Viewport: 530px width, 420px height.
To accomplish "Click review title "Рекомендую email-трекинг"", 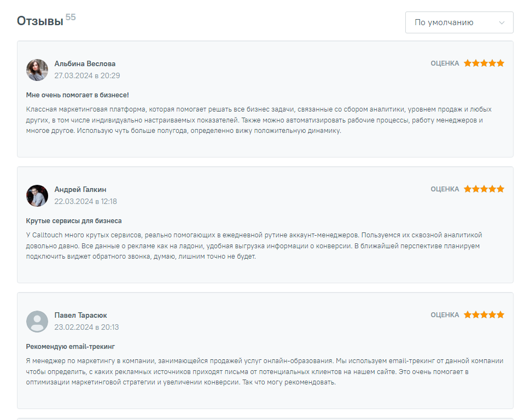I will coord(71,347).
